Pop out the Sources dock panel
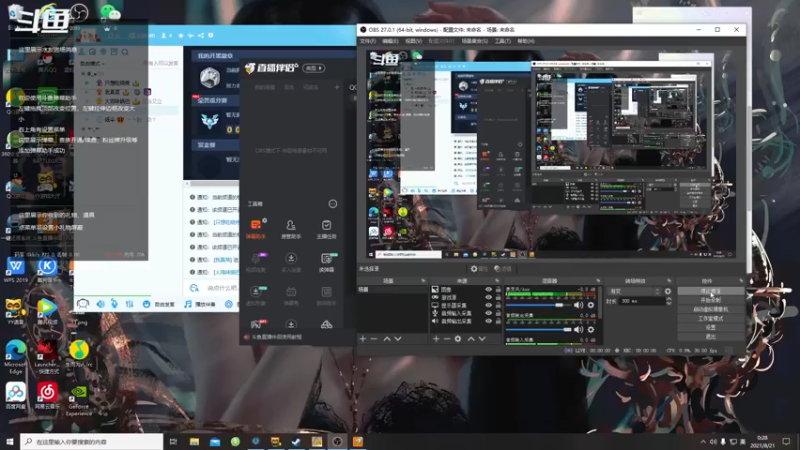This screenshot has width=800, height=450. (x=497, y=281)
